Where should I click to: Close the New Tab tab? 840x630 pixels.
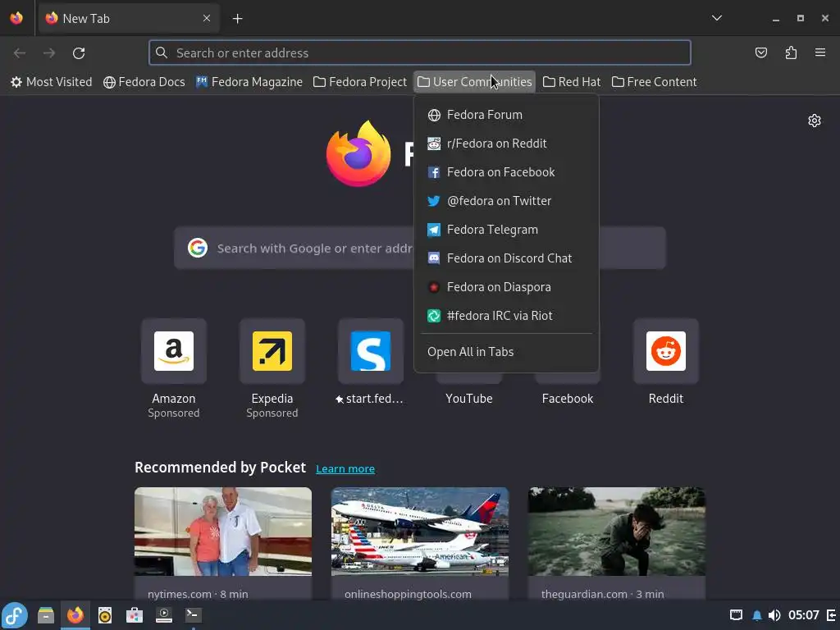207,18
